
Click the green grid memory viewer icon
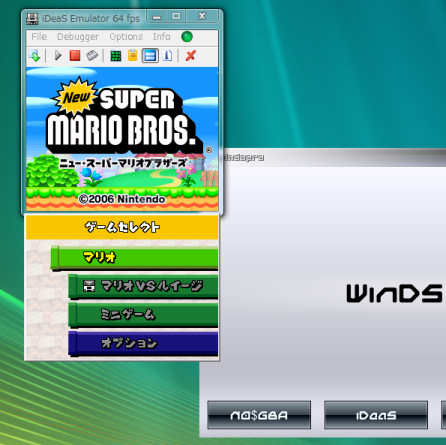pyautogui.click(x=116, y=56)
